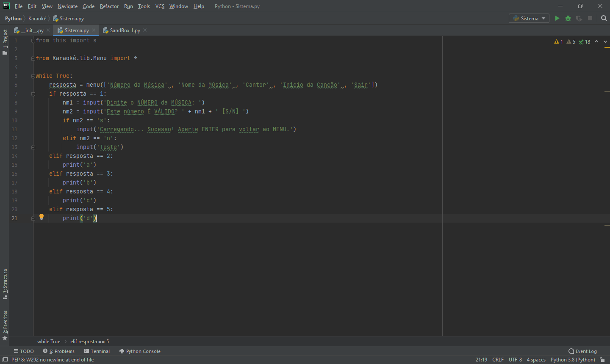Click the Sistema.py breadcrumb in navigation bar

pos(69,19)
